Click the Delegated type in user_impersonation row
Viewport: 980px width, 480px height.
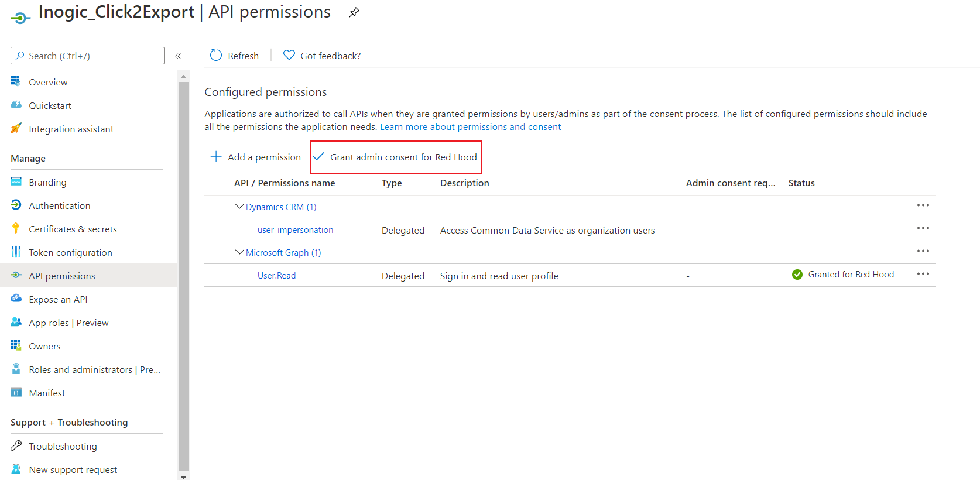(x=403, y=231)
